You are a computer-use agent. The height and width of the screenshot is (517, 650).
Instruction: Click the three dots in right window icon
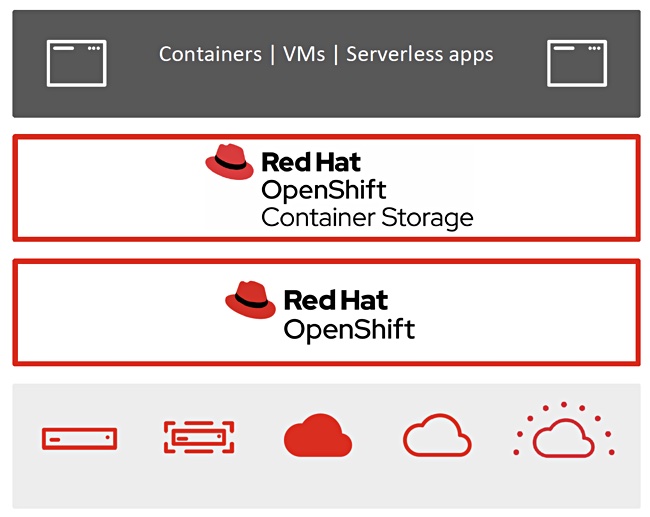point(594,48)
